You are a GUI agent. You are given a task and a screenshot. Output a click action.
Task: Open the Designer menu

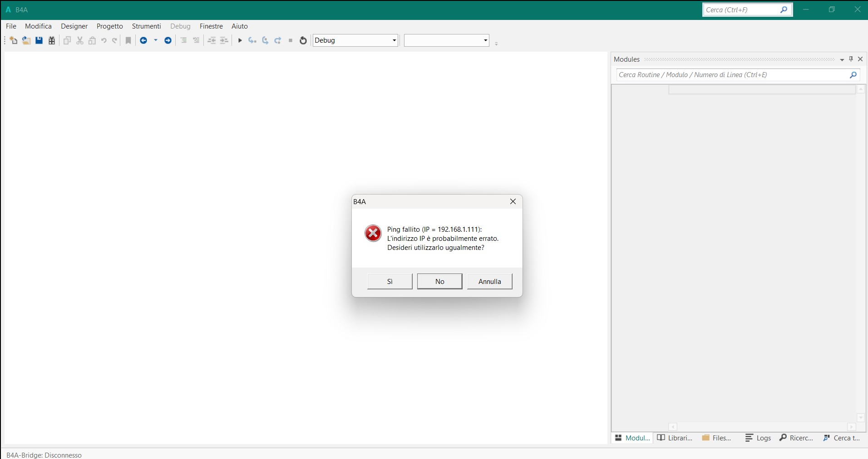[74, 26]
